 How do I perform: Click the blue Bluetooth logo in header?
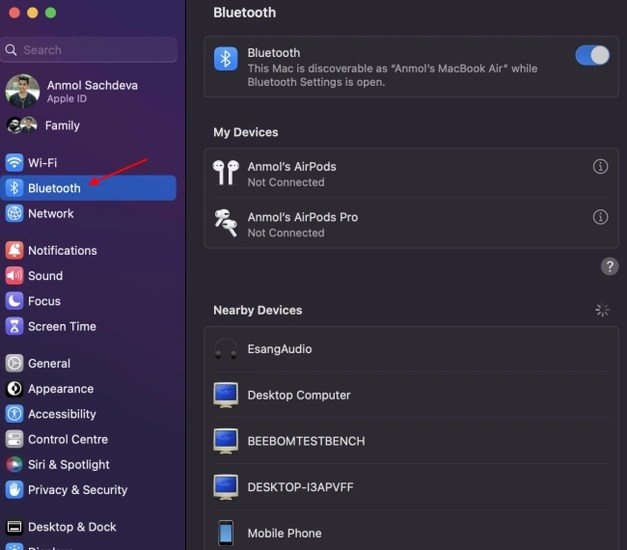pyautogui.click(x=226, y=59)
